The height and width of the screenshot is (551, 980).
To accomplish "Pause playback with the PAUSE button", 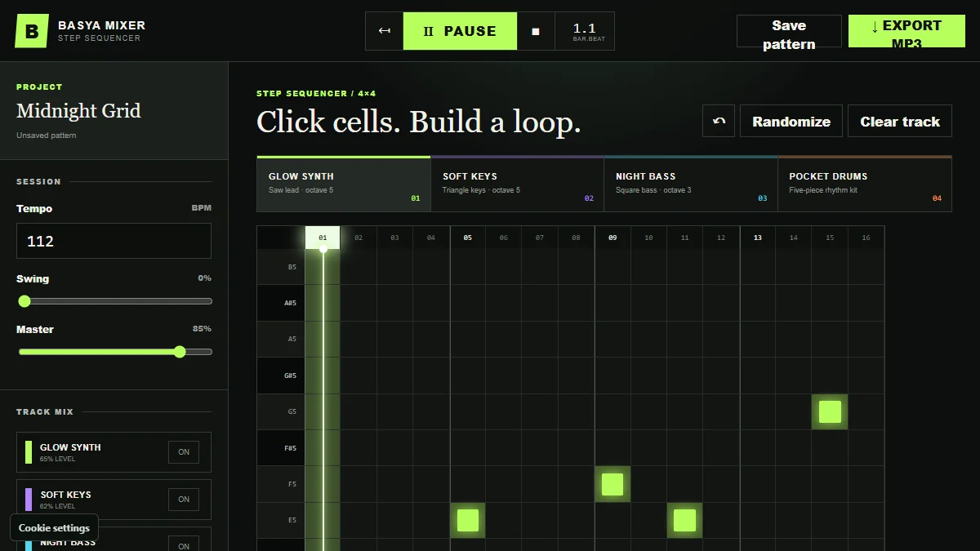I will click(460, 31).
